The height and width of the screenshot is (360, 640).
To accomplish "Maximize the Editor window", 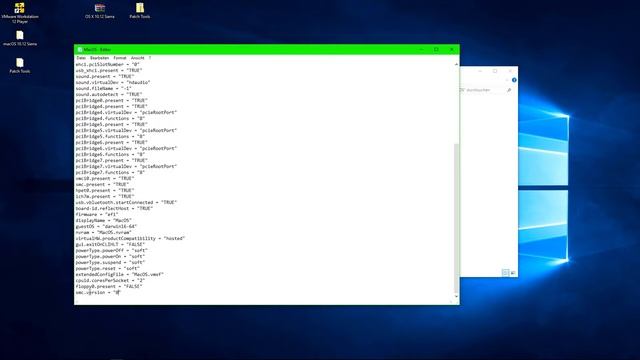I will (x=436, y=49).
